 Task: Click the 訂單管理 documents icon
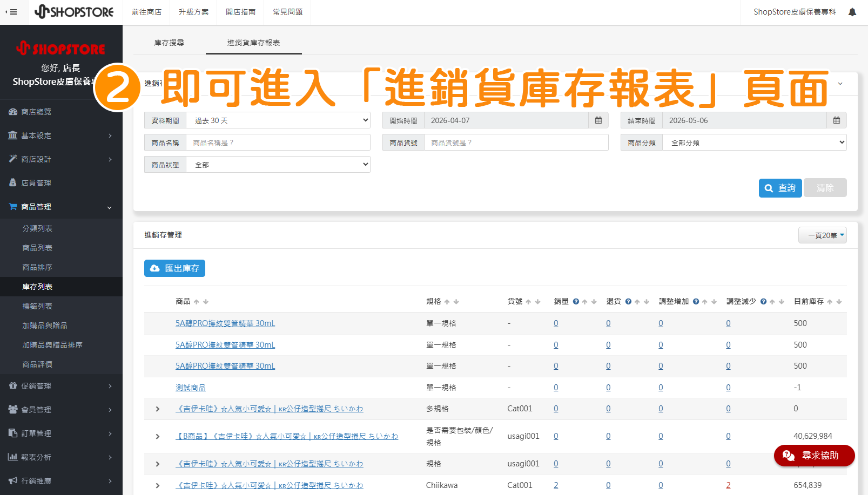(x=13, y=433)
